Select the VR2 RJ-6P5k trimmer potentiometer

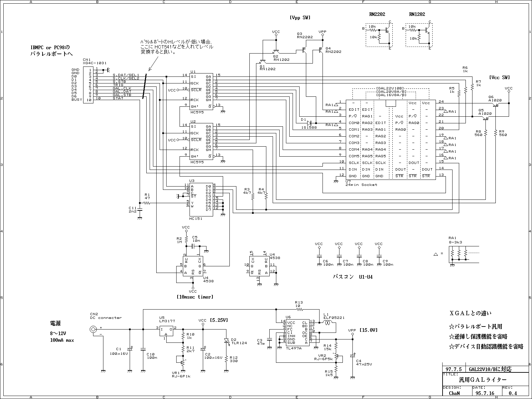(336, 356)
